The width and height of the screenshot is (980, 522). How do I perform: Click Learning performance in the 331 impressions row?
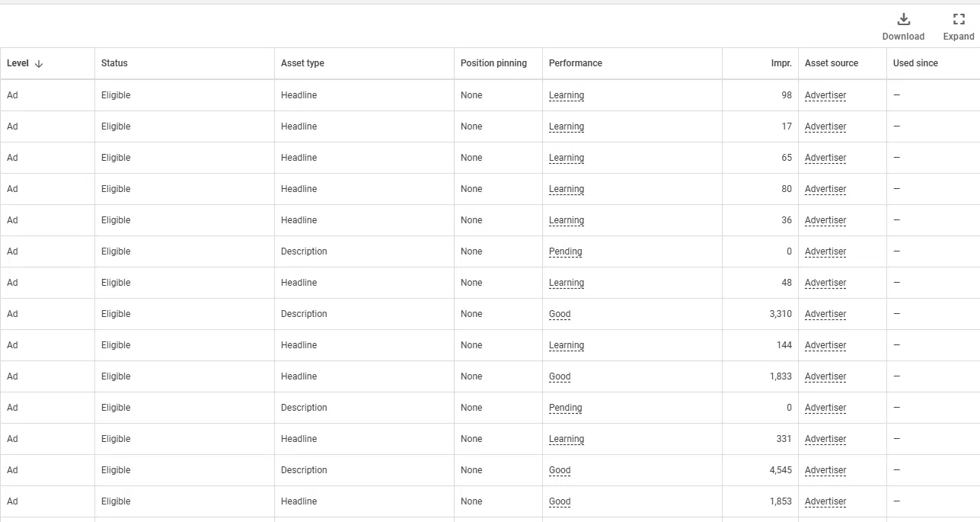click(x=567, y=439)
